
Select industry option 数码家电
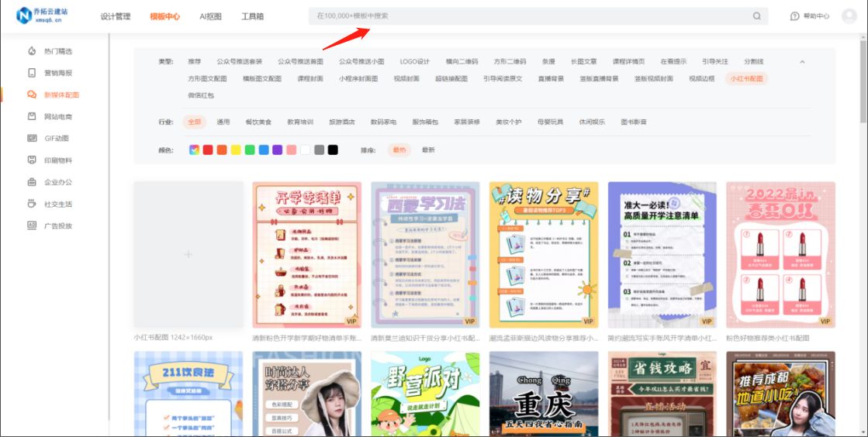coord(384,122)
